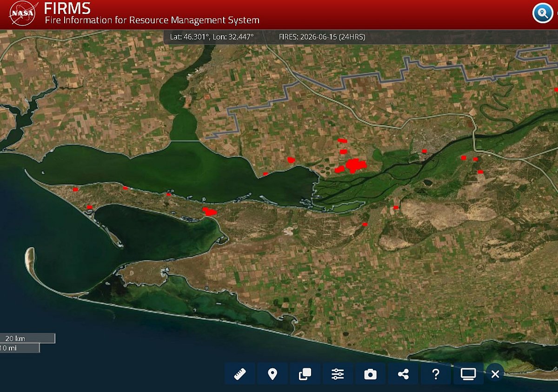
Task: Click the 10 mi scale bar
Action: [x=20, y=348]
